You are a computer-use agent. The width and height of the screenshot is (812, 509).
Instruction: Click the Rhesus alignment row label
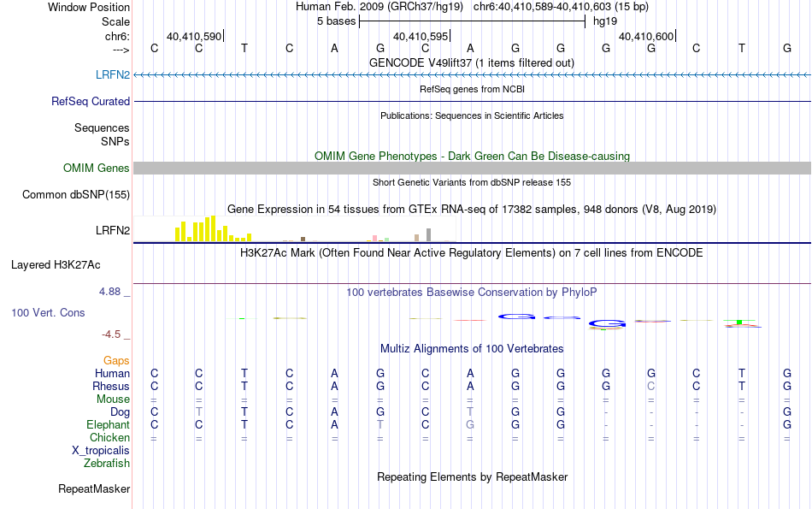111,386
